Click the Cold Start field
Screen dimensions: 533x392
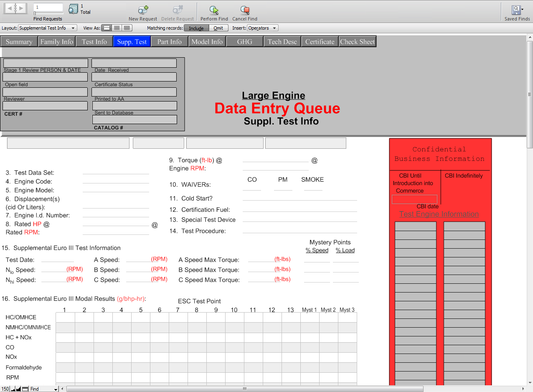[x=300, y=197]
